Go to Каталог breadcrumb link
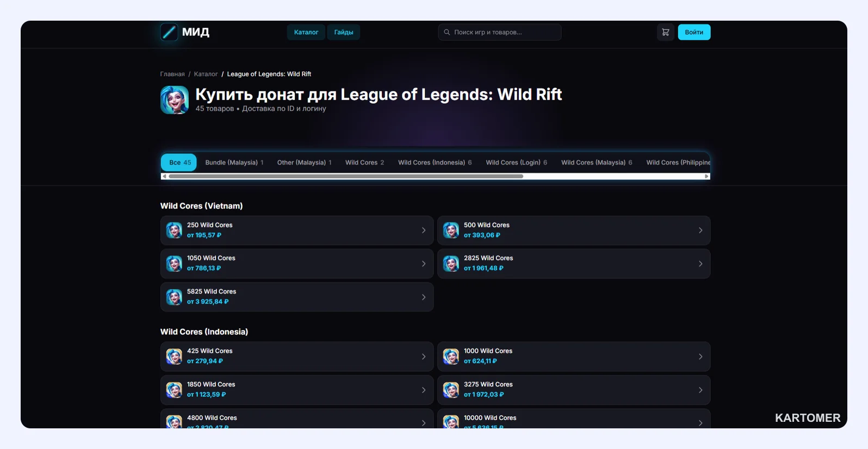The width and height of the screenshot is (868, 449). tap(206, 74)
